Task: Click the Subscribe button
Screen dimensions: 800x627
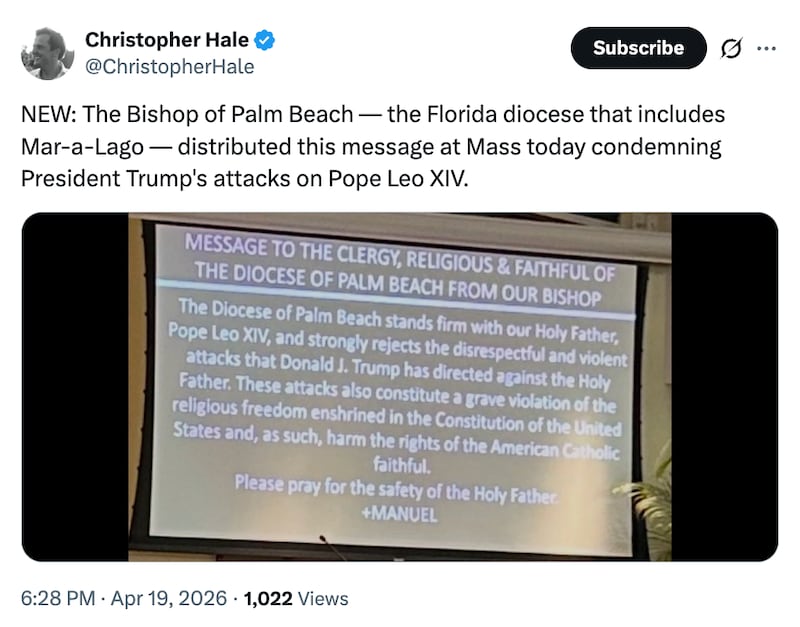Action: [x=637, y=46]
